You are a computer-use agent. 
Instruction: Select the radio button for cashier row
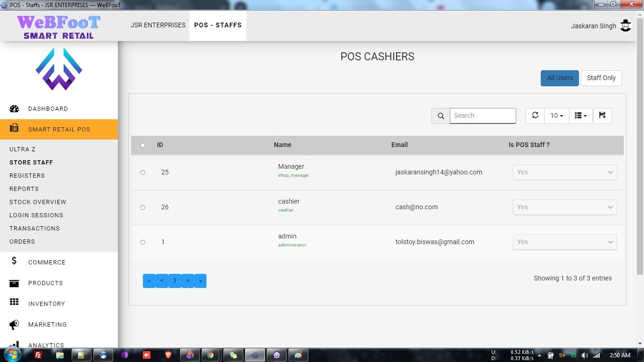click(x=143, y=207)
